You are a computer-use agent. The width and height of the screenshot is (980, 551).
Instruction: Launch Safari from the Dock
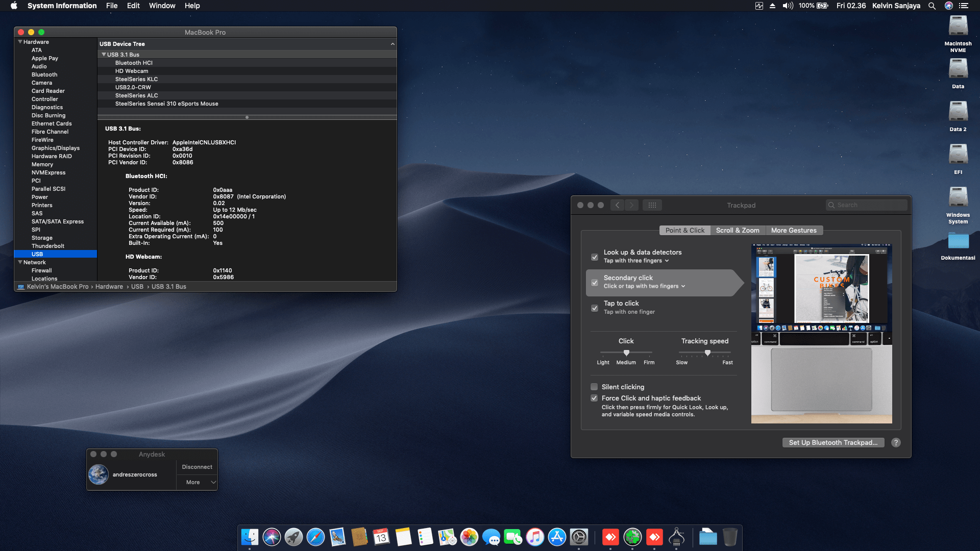tap(315, 537)
